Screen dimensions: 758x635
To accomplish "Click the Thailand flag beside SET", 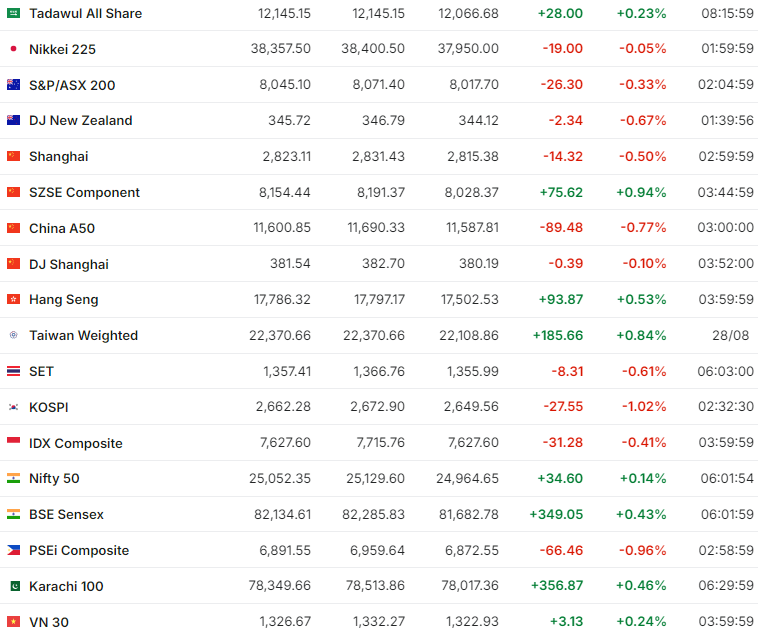I will coord(13,371).
